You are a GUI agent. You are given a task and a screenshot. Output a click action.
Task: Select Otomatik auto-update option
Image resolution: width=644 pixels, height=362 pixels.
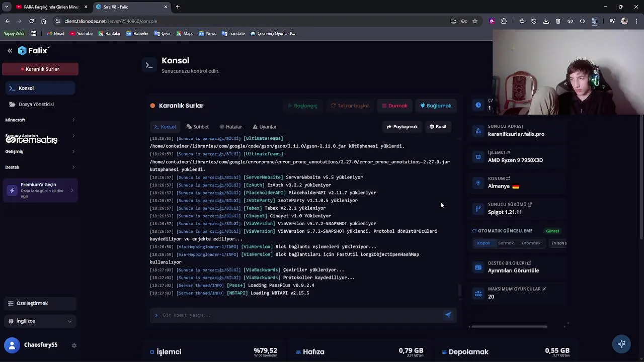pyautogui.click(x=531, y=243)
